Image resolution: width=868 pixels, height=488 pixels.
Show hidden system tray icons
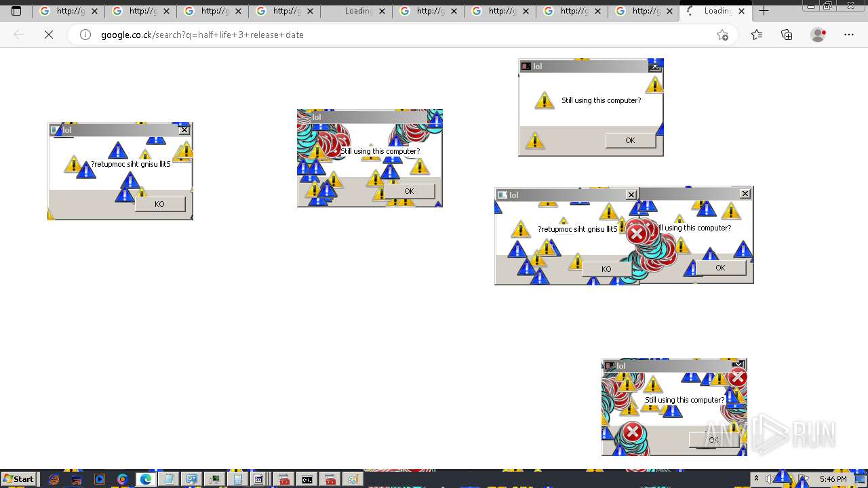(756, 479)
